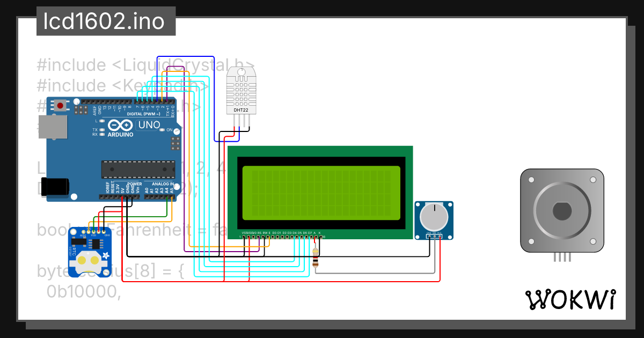Select the ATmega microcontroller chip
This screenshot has width=644, height=338.
[x=138, y=169]
